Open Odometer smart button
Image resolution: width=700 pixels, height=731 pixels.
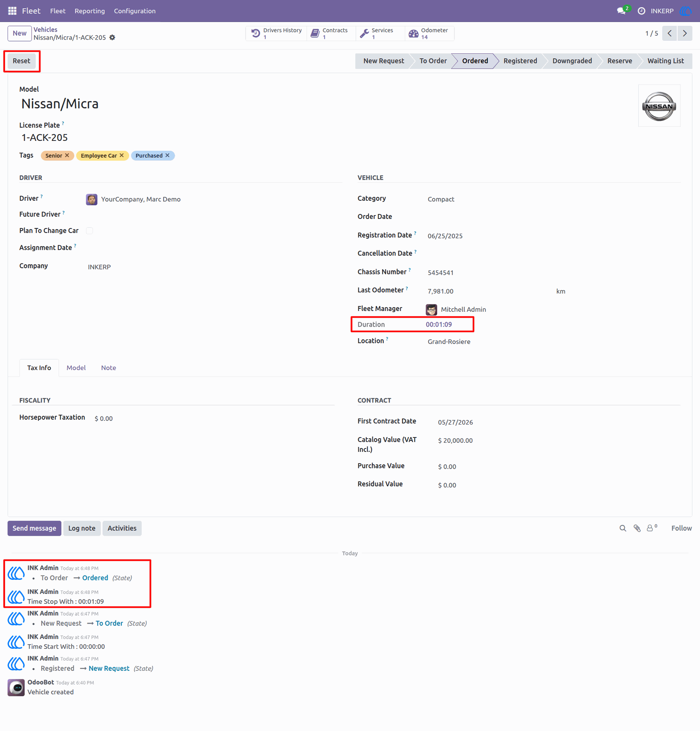(429, 34)
